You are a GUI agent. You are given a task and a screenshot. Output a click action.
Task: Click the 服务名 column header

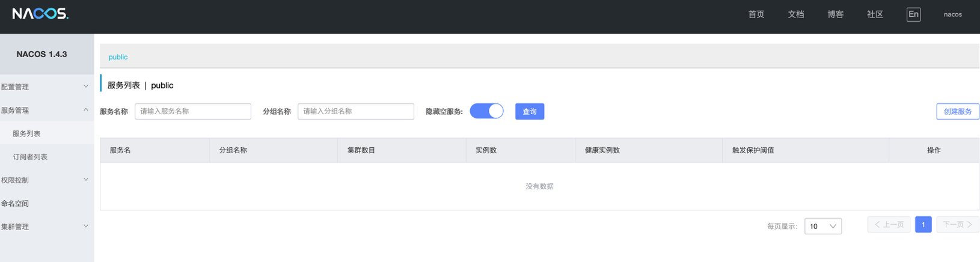click(x=155, y=150)
